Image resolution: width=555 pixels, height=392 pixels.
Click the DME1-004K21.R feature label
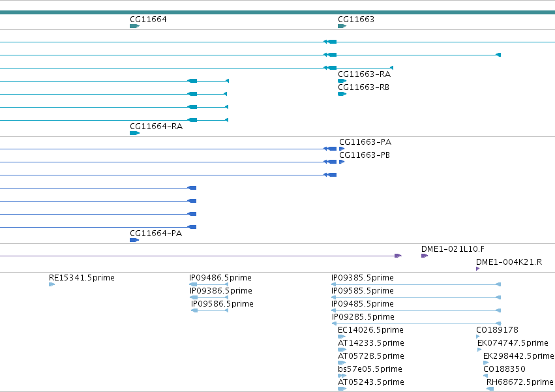pyautogui.click(x=509, y=262)
